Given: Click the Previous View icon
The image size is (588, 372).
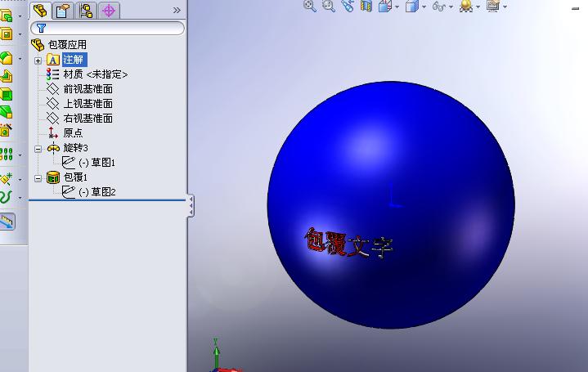Looking at the screenshot, I should pyautogui.click(x=348, y=6).
